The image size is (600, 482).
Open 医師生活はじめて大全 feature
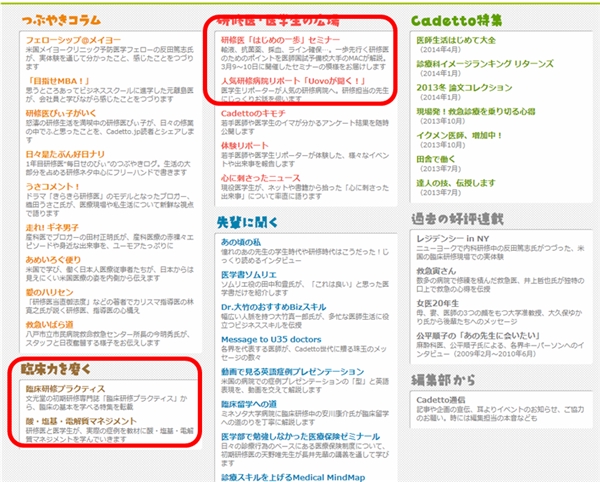456,40
